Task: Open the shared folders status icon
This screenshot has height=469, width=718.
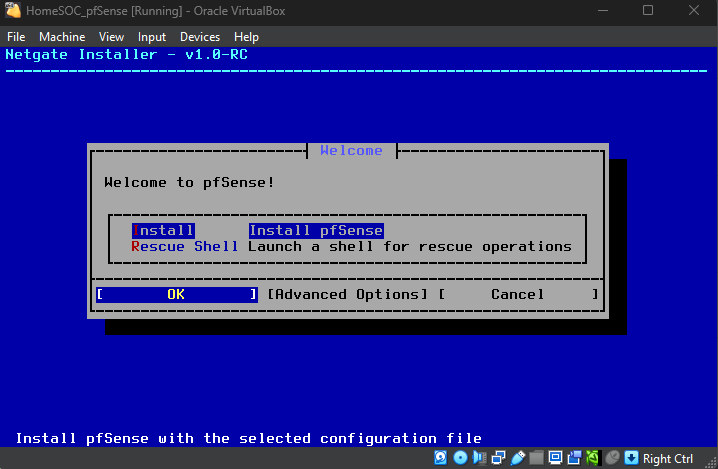Action: (536, 458)
